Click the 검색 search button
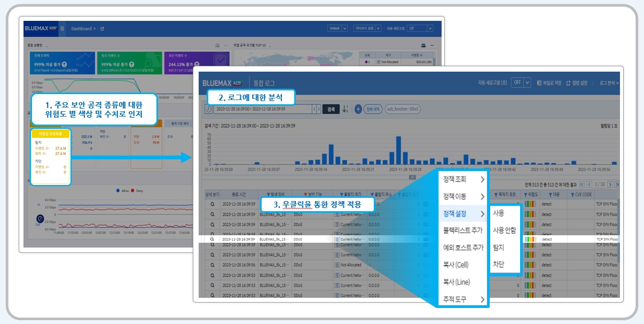This screenshot has width=644, height=324. pos(331,109)
